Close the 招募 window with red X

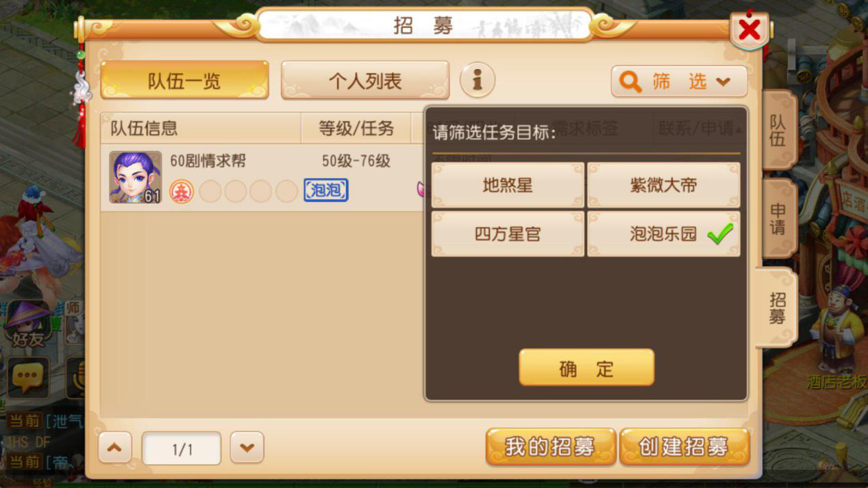pos(749,30)
